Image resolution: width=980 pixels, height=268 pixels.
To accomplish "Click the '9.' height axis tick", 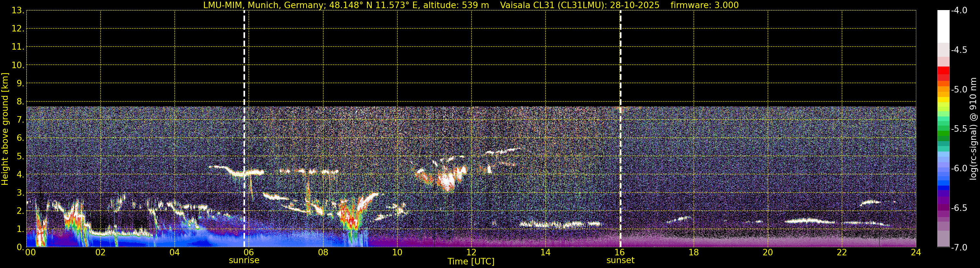I will point(20,83).
